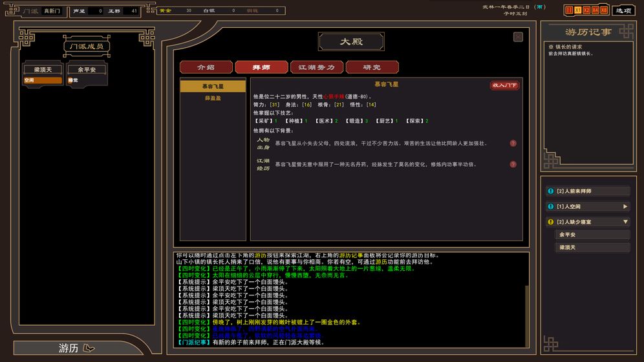Click the 收入门下 recruit button

pyautogui.click(x=504, y=85)
